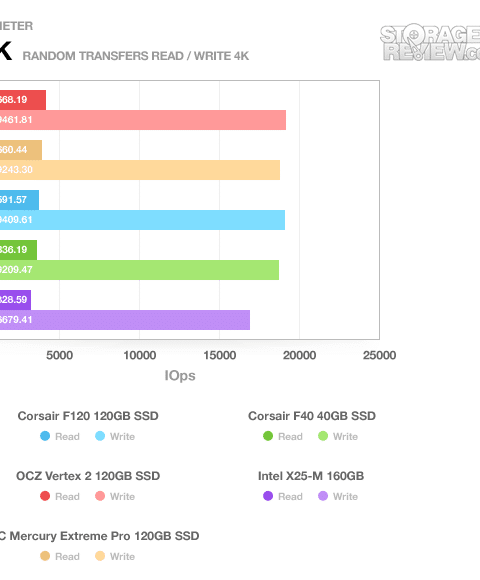Click the Intel X25-M Write legend dot

(x=323, y=496)
